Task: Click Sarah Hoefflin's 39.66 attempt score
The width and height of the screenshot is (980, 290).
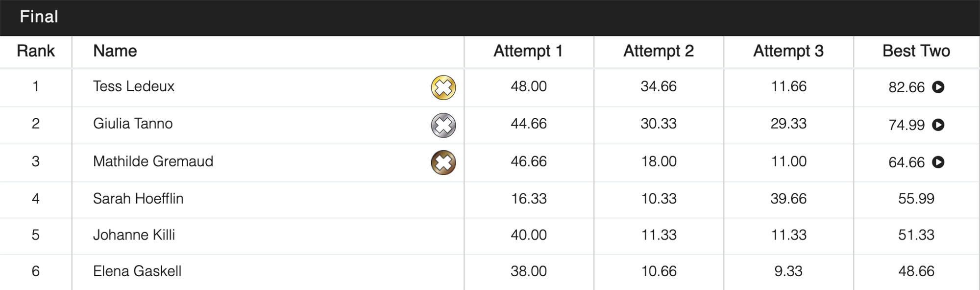Action: (788, 199)
